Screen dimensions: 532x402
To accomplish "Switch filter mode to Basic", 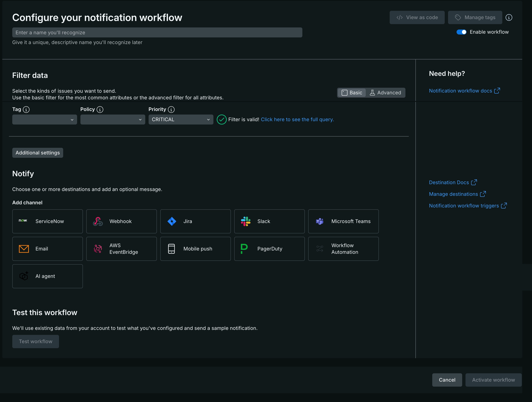I will pyautogui.click(x=352, y=93).
